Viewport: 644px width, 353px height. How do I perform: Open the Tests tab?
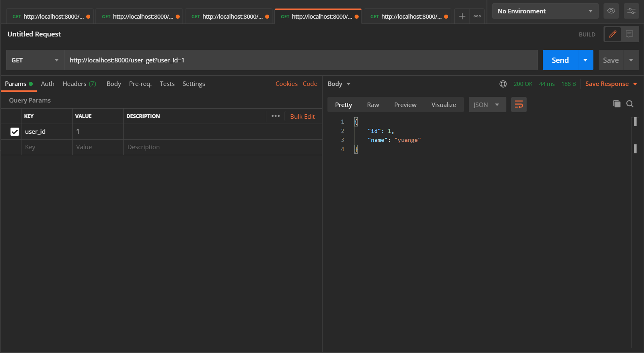click(x=167, y=84)
